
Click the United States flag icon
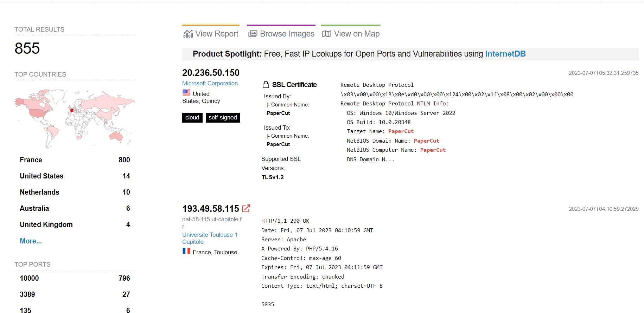click(186, 92)
